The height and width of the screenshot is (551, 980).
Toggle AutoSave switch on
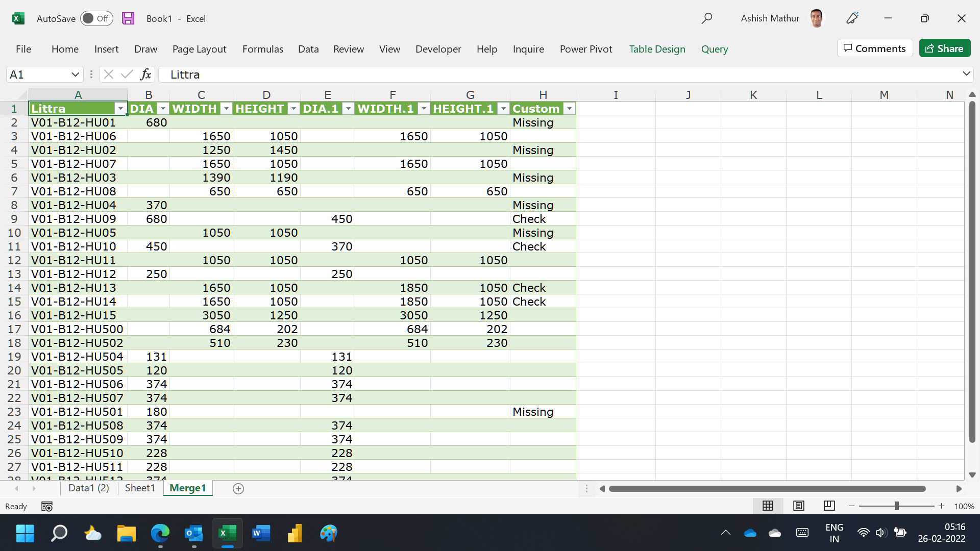point(96,18)
